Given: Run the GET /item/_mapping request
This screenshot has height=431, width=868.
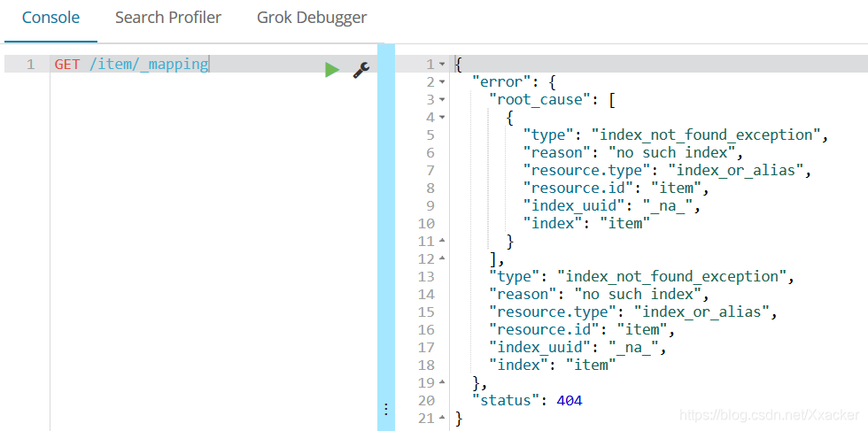Looking at the screenshot, I should coord(332,70).
